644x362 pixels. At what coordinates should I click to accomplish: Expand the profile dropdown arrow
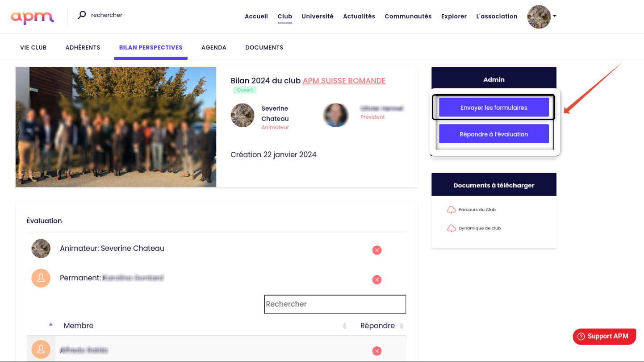click(x=555, y=16)
